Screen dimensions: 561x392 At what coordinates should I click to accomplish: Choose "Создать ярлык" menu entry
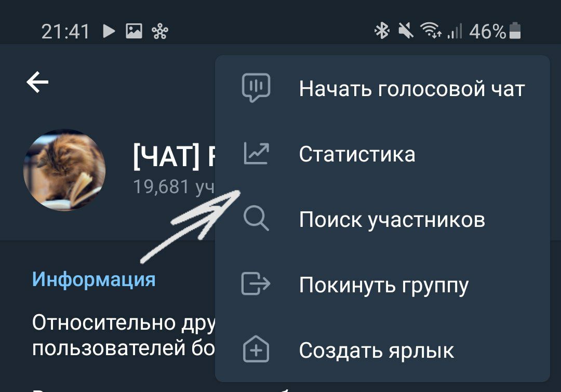tap(382, 350)
